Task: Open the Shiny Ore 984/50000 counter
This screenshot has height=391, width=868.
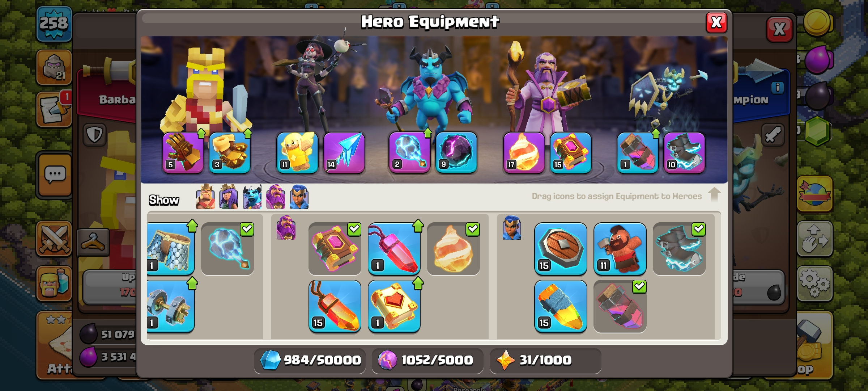Action: pyautogui.click(x=310, y=360)
